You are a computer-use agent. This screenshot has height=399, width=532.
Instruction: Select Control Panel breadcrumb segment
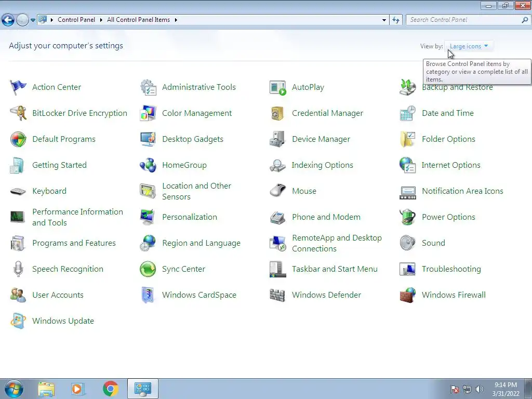coord(76,20)
